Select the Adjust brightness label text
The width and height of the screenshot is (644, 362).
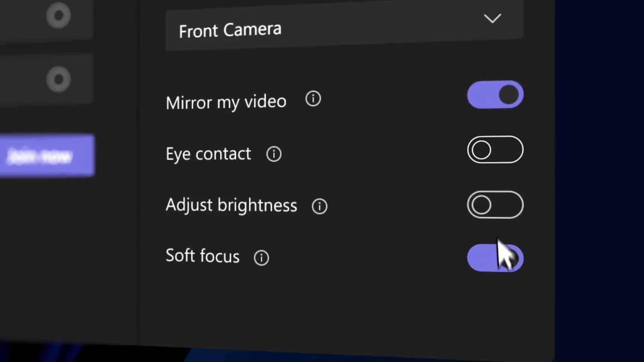(231, 205)
